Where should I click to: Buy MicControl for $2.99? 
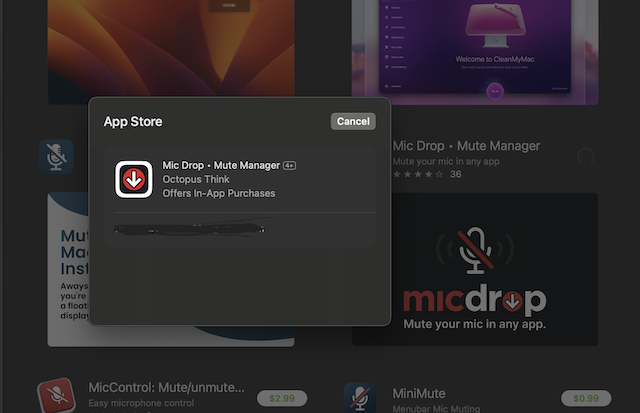click(282, 398)
